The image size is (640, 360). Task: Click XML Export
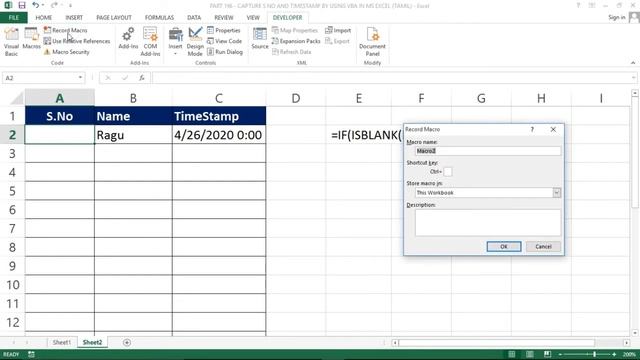click(338, 41)
